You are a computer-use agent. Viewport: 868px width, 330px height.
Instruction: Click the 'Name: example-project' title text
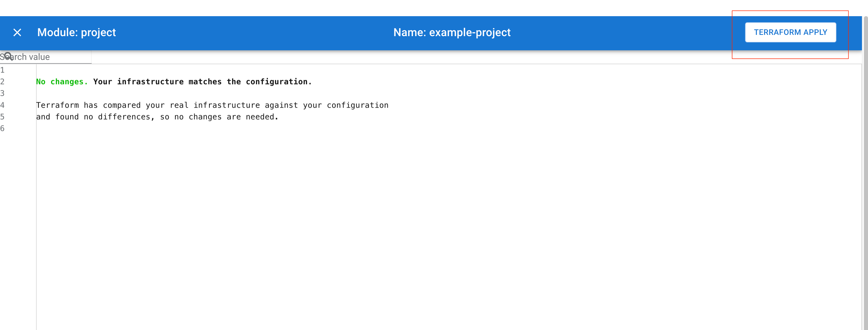pos(452,32)
